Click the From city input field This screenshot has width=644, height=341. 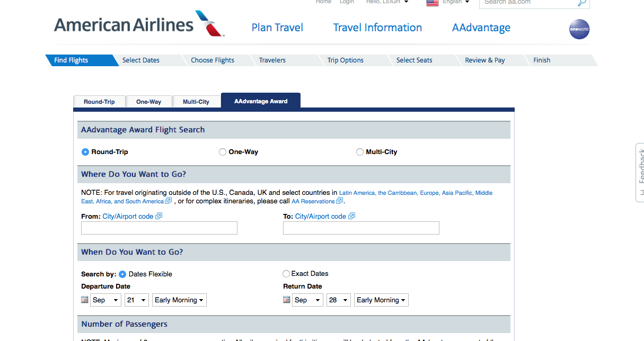[x=159, y=228]
